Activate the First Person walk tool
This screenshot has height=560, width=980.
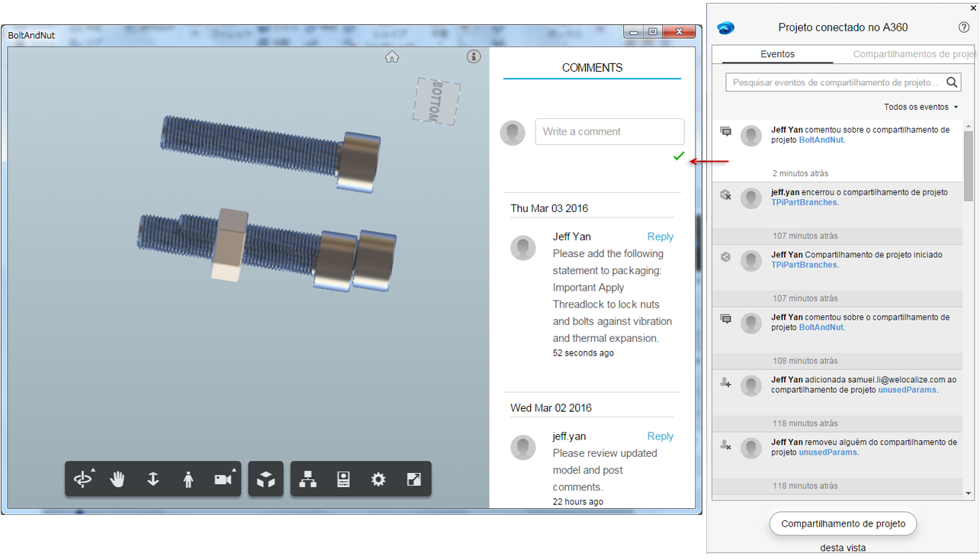click(188, 479)
